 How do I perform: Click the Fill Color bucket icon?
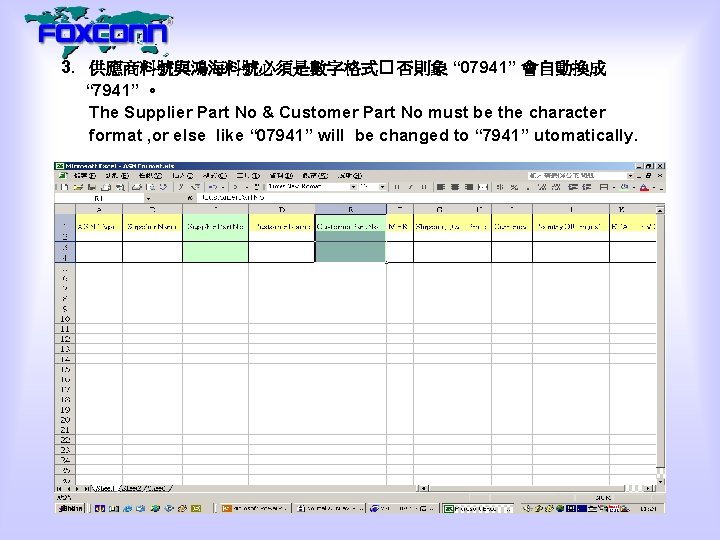click(x=624, y=187)
